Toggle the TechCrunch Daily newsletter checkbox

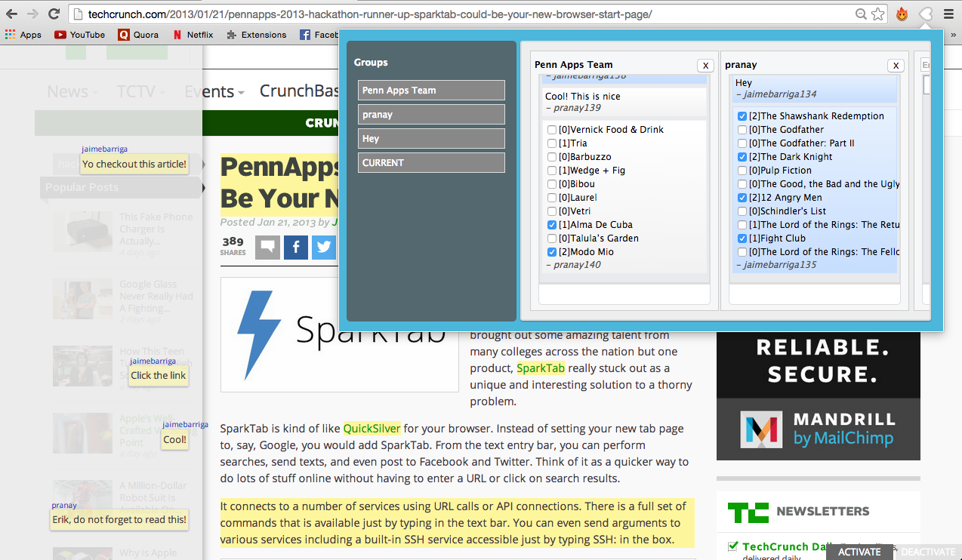click(x=732, y=546)
